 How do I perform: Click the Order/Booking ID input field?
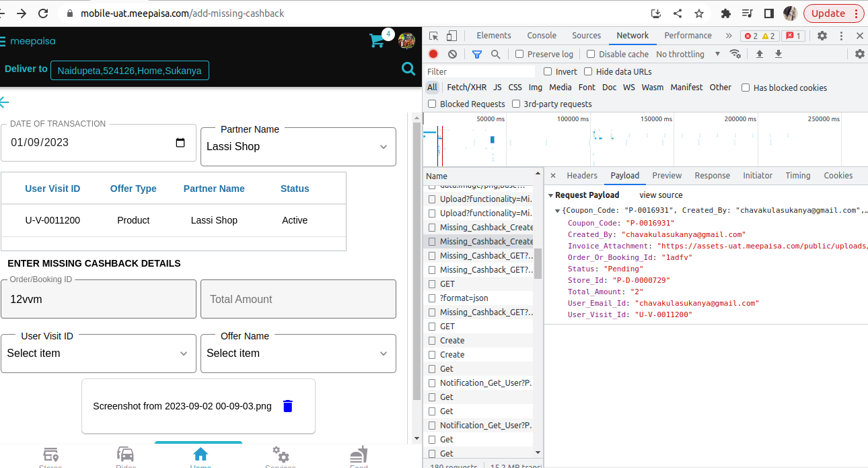pos(98,299)
